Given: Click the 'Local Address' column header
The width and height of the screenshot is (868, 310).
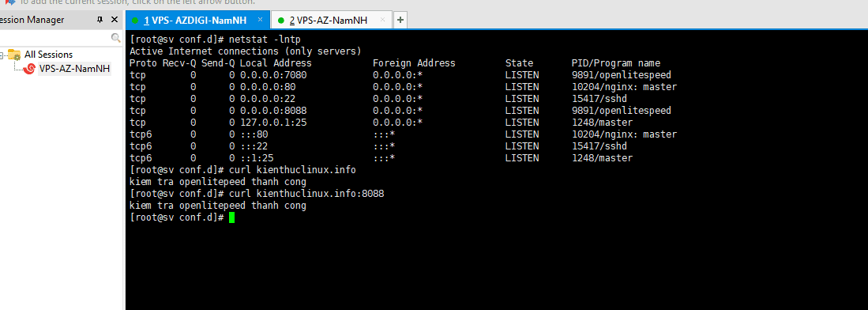Looking at the screenshot, I should click(276, 63).
